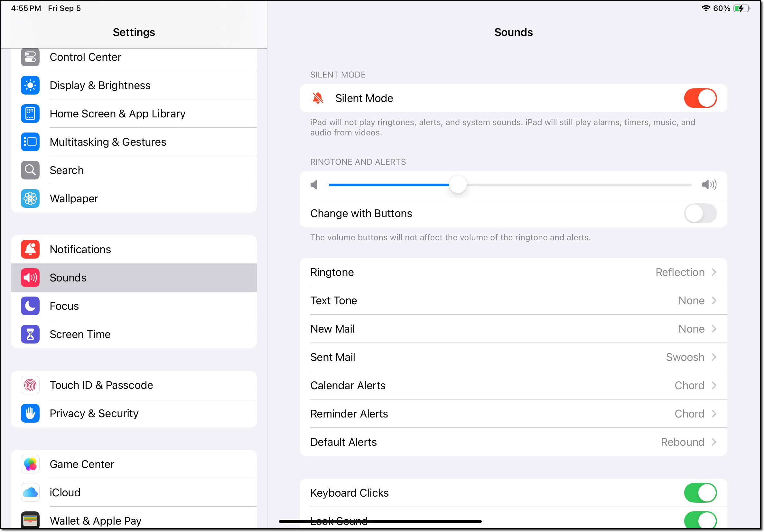This screenshot has width=764, height=532.
Task: Tap the Game Center bubbles icon
Action: [x=30, y=464]
